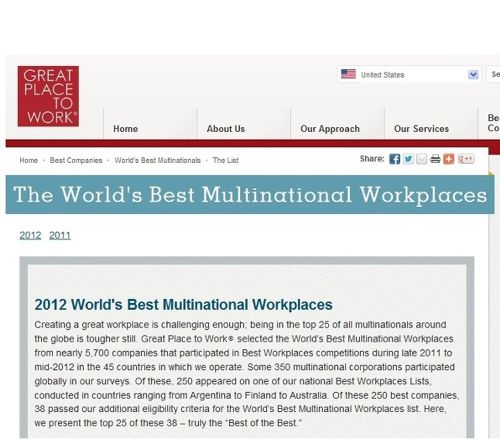Open the Home navigation tab
500x440 pixels.
click(126, 129)
